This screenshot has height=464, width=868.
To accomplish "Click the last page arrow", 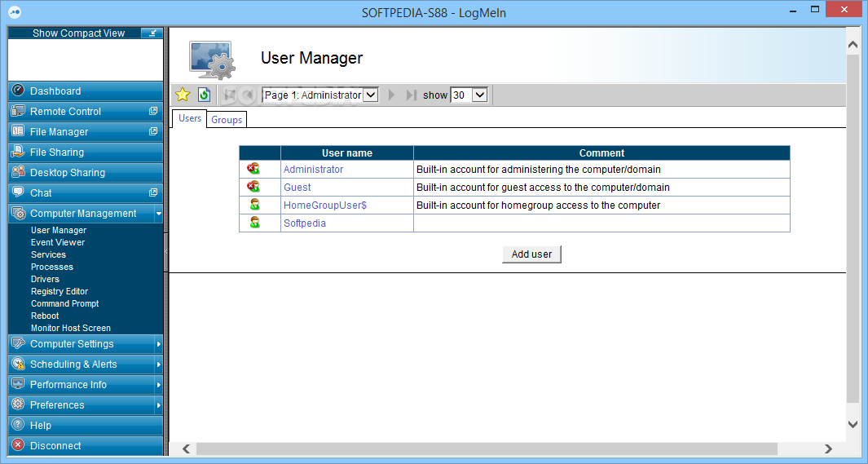I will [411, 95].
